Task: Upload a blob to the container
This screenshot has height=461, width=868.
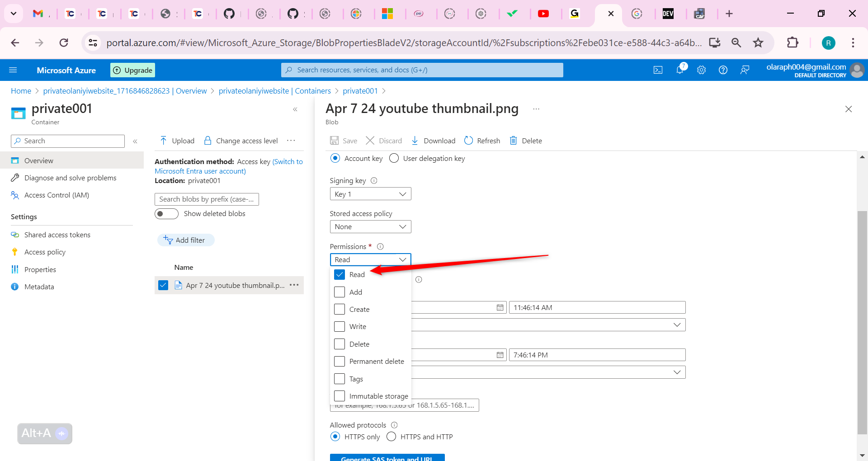Action: pyautogui.click(x=177, y=141)
